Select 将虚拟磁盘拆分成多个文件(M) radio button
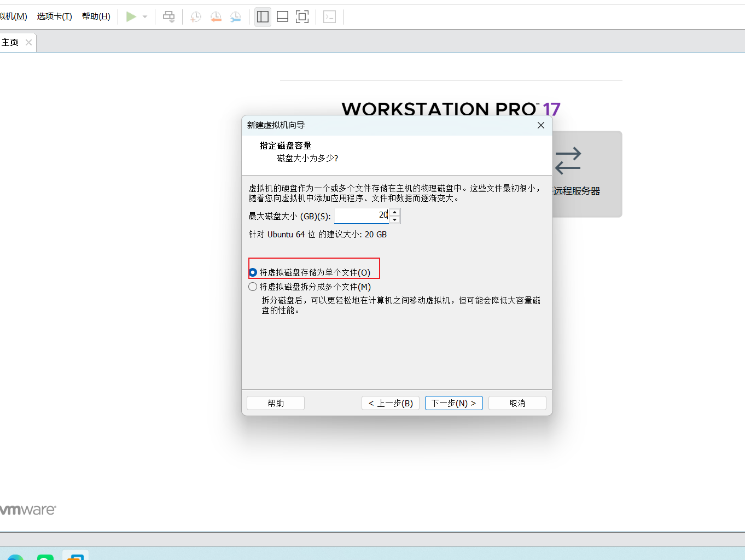 point(253,287)
